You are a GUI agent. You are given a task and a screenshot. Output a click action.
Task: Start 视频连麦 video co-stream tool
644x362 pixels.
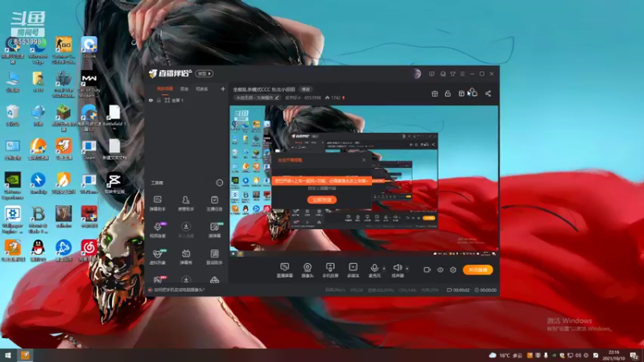[157, 230]
